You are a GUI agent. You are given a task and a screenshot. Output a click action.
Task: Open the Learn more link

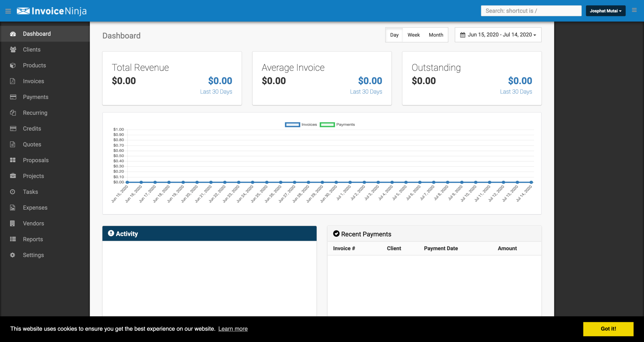click(x=233, y=329)
